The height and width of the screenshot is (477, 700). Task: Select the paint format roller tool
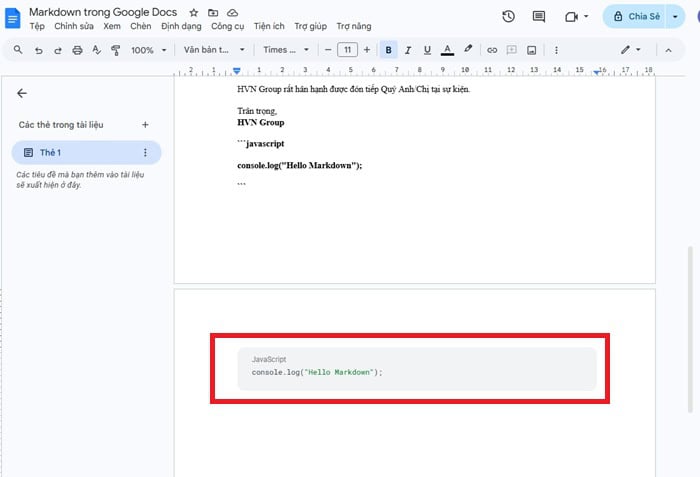[115, 50]
